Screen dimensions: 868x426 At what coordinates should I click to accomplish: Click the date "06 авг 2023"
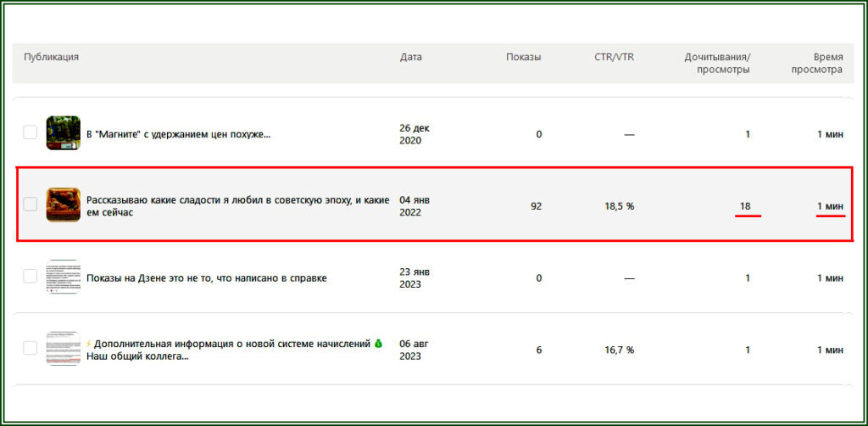tap(415, 350)
